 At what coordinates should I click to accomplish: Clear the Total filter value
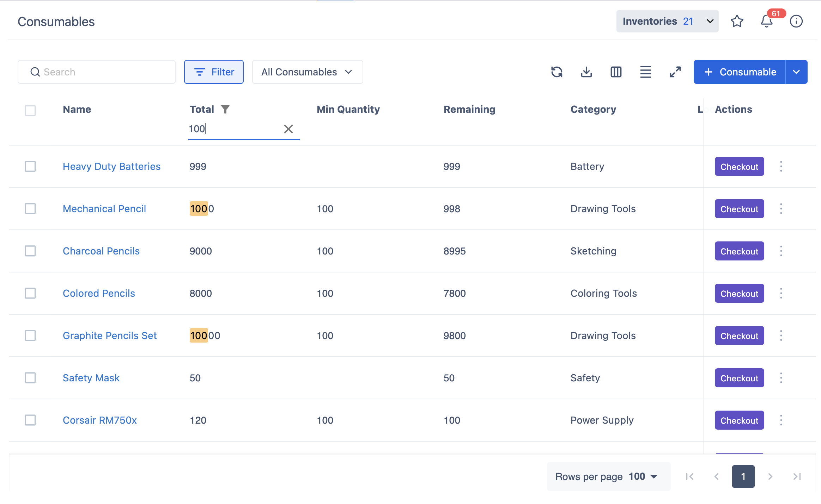tap(288, 129)
